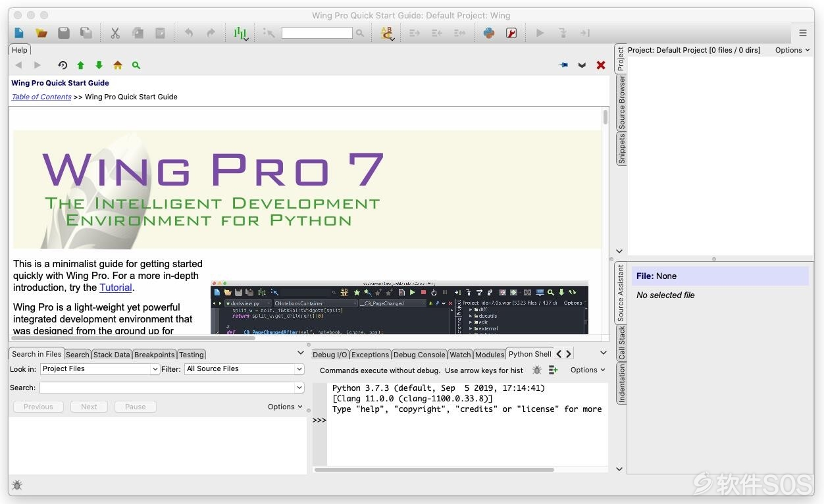Screen dimensions: 824x504
Task: Close help with the red X
Action: pyautogui.click(x=601, y=65)
